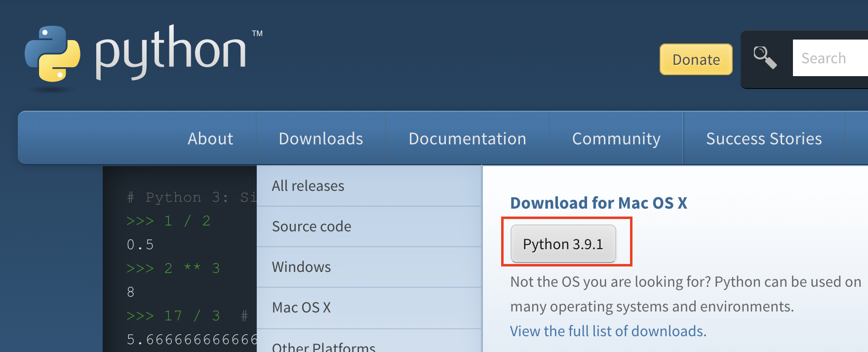Image resolution: width=868 pixels, height=352 pixels.
Task: Open the Community menu
Action: pos(616,138)
